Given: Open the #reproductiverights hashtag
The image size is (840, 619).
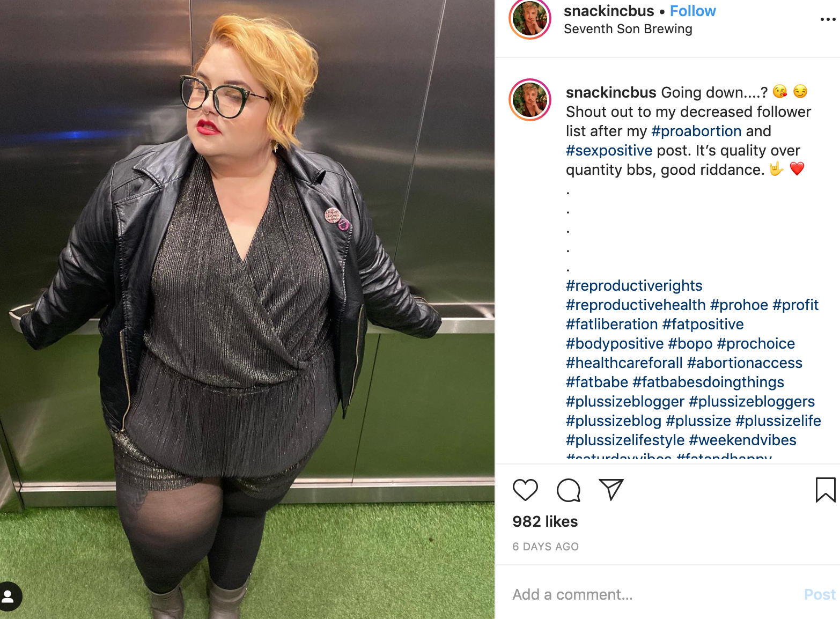Looking at the screenshot, I should coord(634,285).
